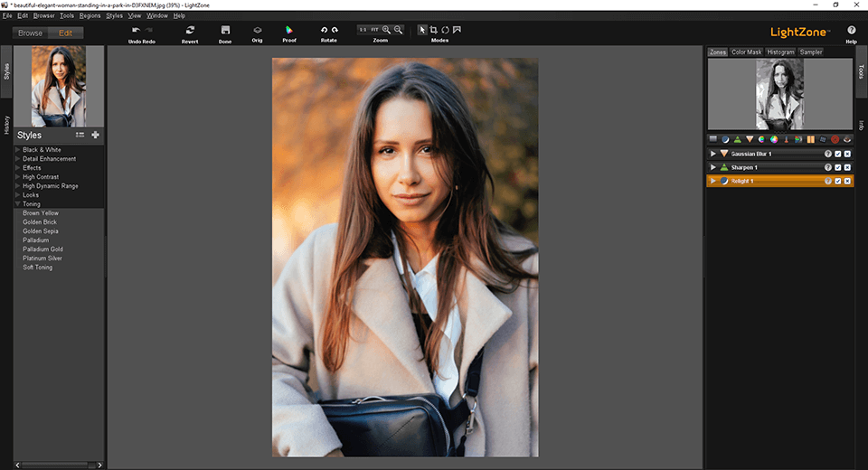Rotate image counter-clockwise
This screenshot has width=868, height=470.
324,30
